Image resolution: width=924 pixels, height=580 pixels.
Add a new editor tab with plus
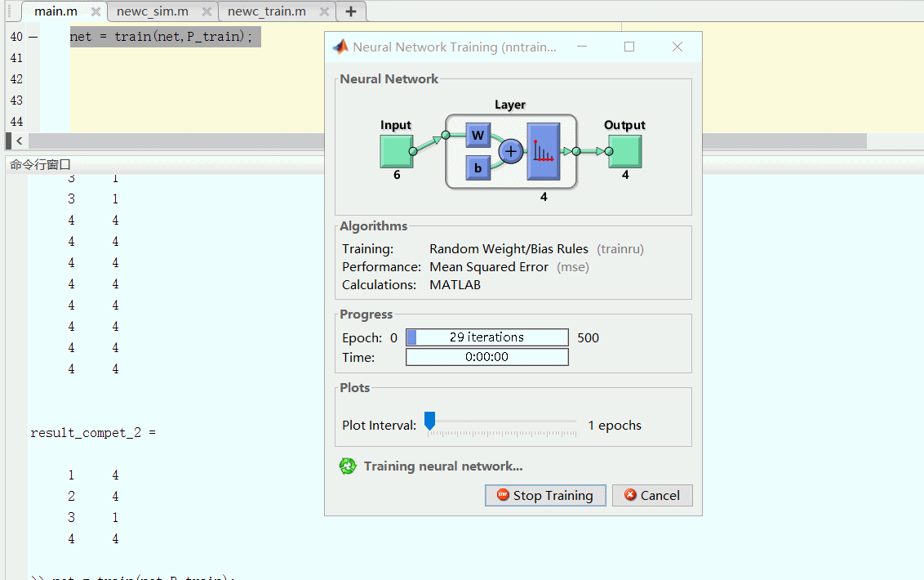click(x=351, y=11)
